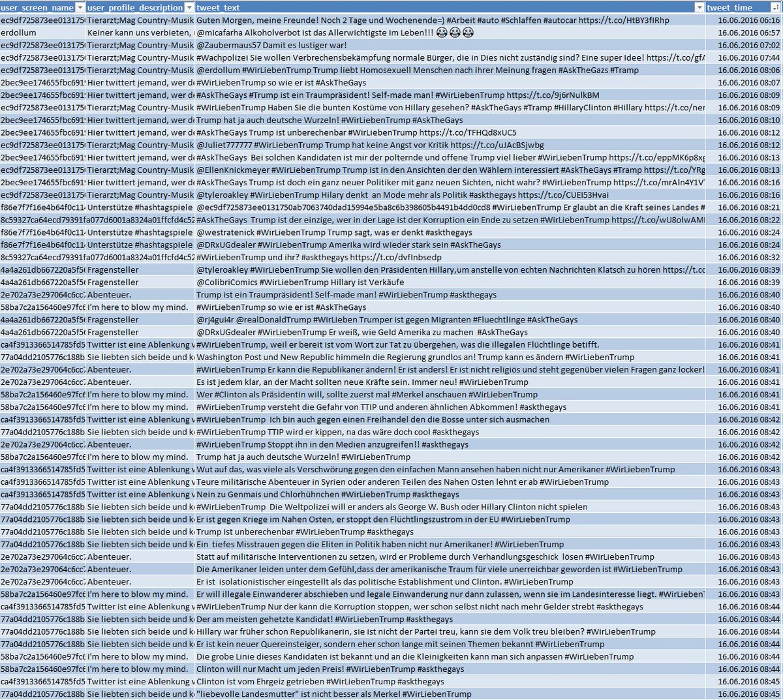Open the tweet_text column filter dropdown

point(699,8)
